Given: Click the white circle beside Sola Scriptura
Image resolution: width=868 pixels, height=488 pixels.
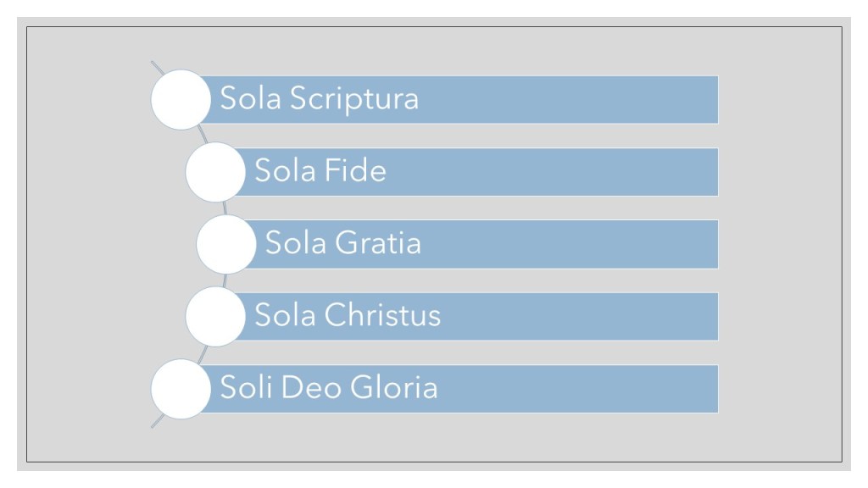Looking at the screenshot, I should [181, 99].
